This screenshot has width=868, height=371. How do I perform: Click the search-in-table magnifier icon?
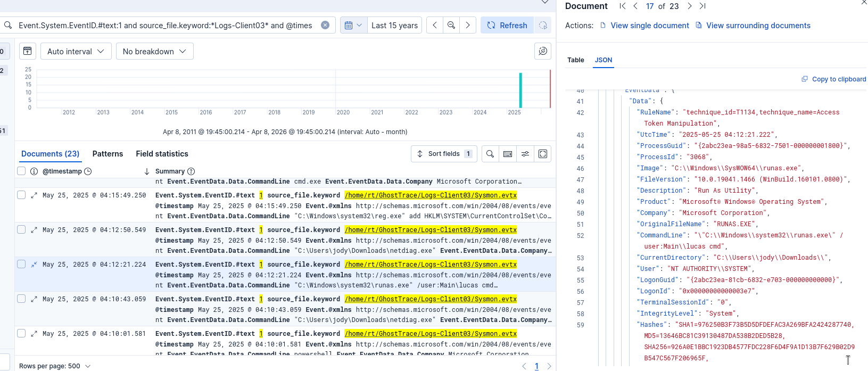tap(490, 154)
